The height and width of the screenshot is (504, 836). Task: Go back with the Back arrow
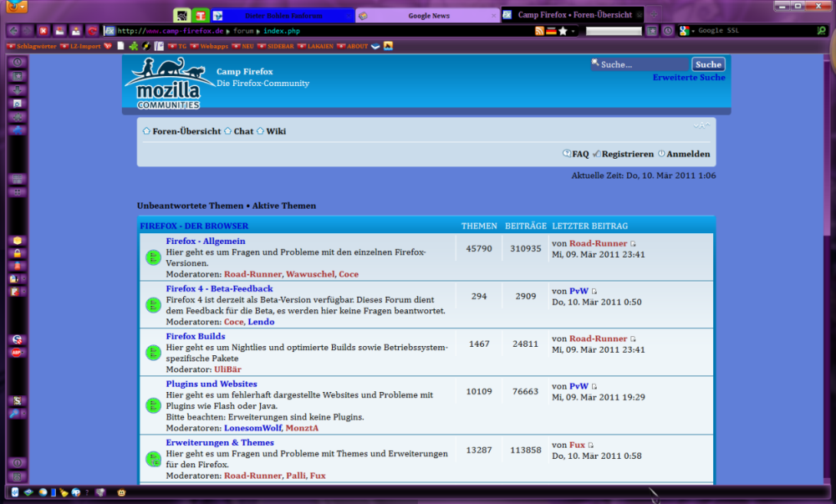click(x=14, y=31)
